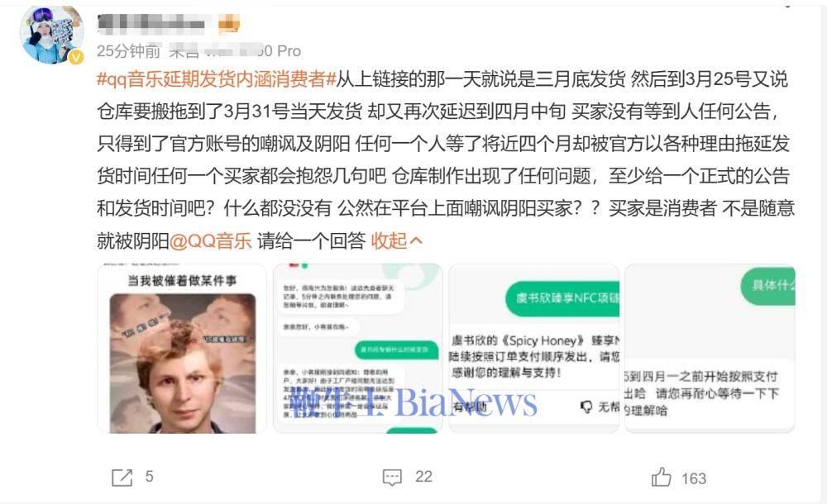Click the 25分钟前 timestamp

pyautogui.click(x=128, y=51)
